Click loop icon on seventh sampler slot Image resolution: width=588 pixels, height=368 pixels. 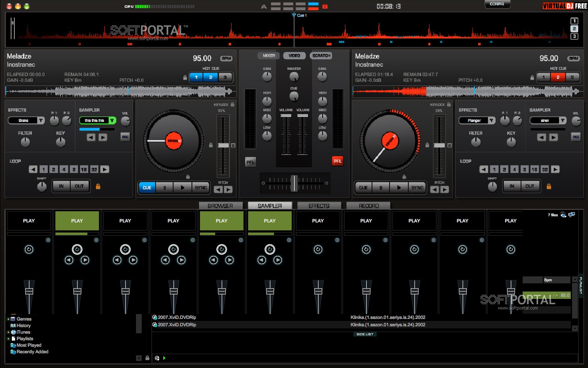click(318, 249)
